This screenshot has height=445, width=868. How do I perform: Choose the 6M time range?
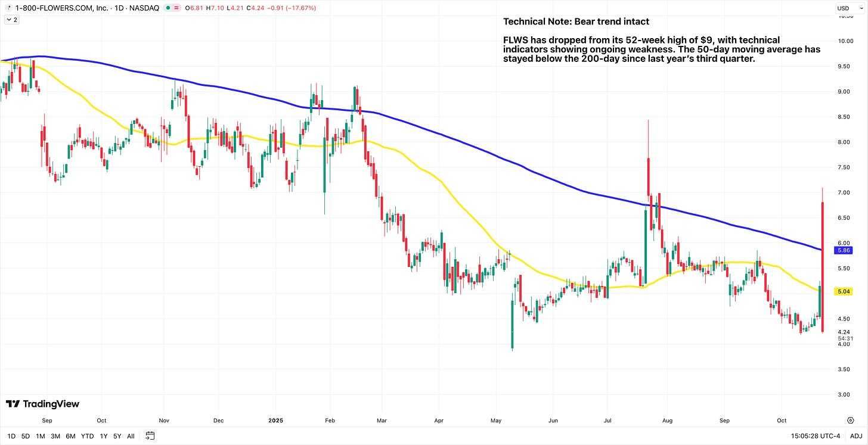[x=70, y=436]
